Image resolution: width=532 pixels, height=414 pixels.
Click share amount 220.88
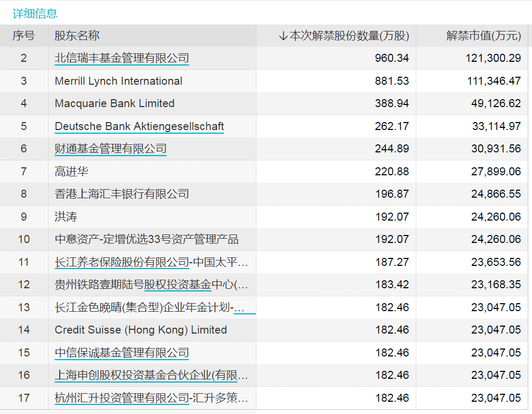tap(392, 171)
